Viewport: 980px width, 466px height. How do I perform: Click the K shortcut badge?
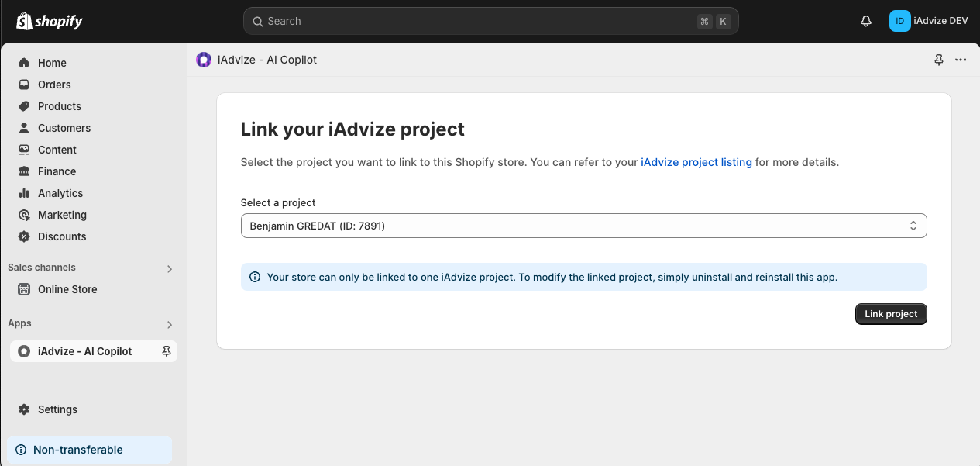coord(723,21)
